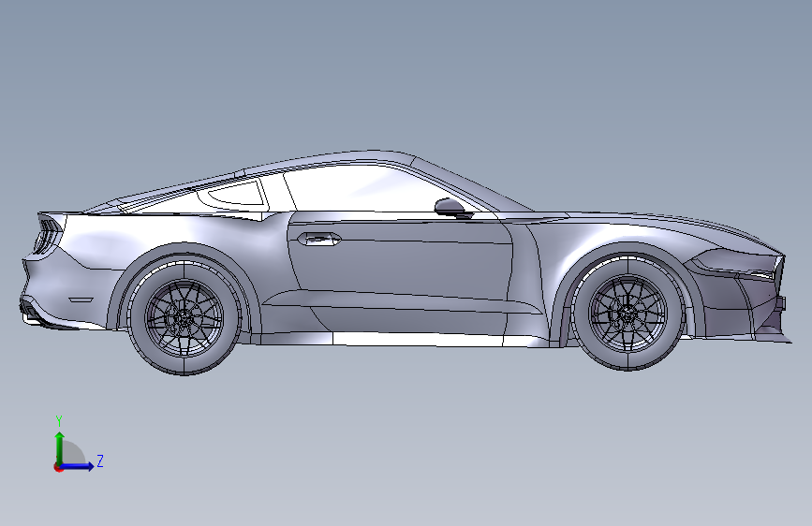Click the red origin of the triad

(58, 467)
